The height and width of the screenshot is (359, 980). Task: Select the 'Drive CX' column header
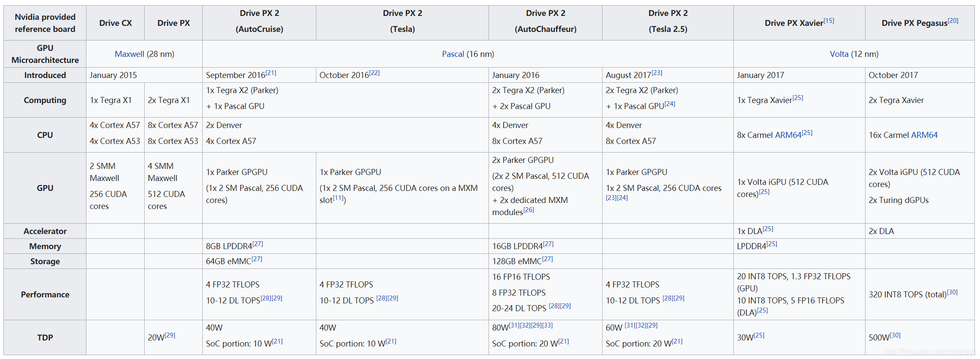coord(115,23)
